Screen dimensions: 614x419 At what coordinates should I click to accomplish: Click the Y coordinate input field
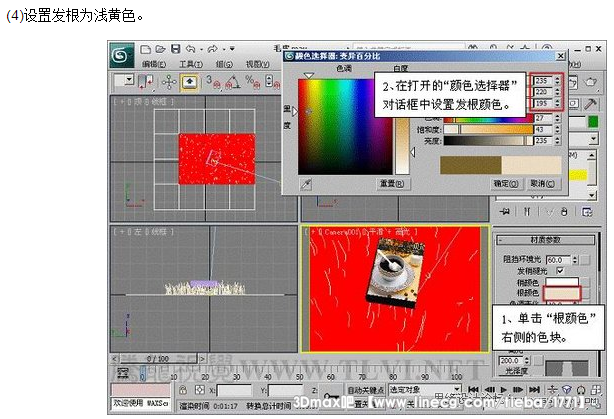285,390
